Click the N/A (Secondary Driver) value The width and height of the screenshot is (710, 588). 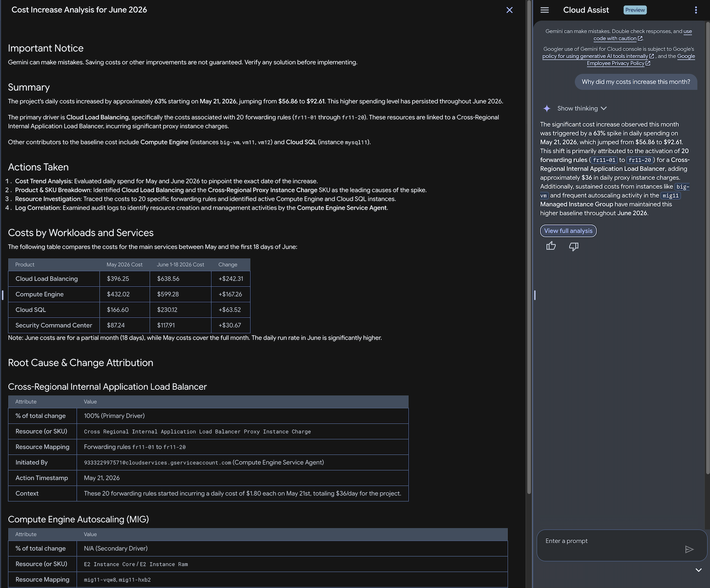(115, 548)
